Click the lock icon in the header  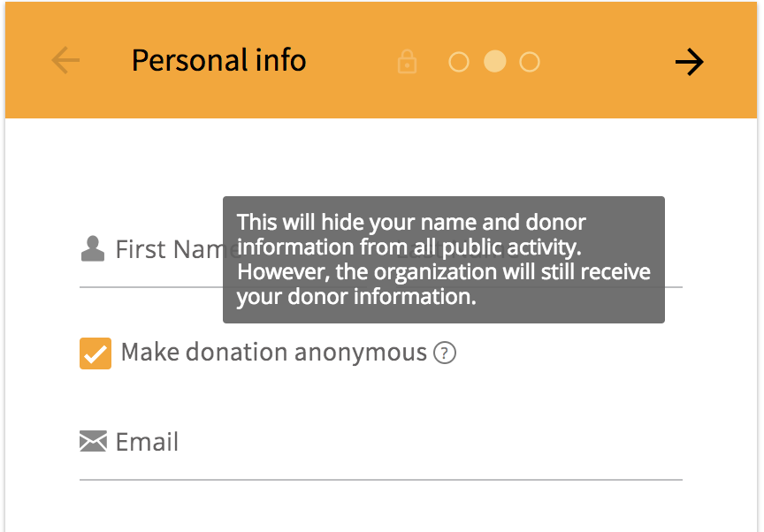click(x=407, y=62)
